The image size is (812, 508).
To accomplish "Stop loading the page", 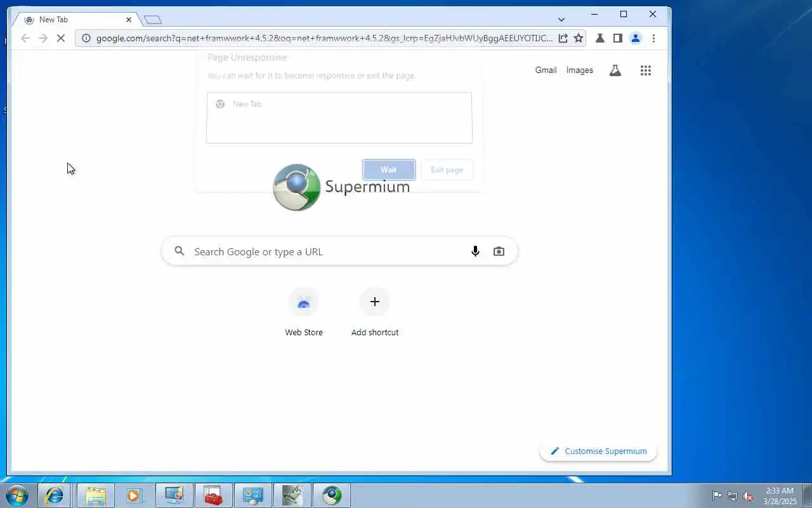I will (62, 38).
